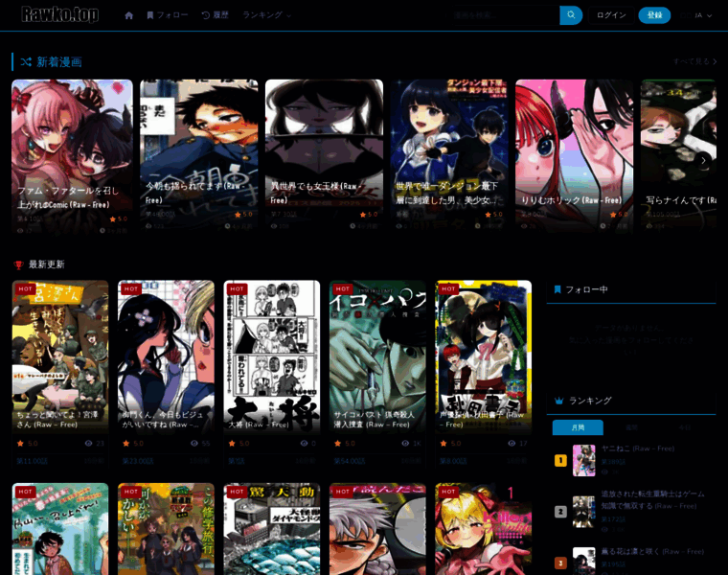Click the ヤニねこ ranking thumbnail
Viewport: 728px width, 575px height.
coord(584,460)
